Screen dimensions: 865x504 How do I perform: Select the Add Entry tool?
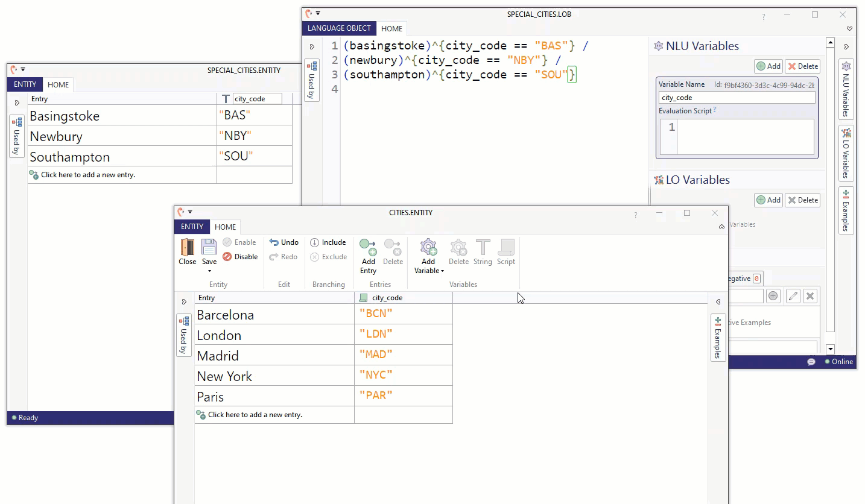pos(368,253)
